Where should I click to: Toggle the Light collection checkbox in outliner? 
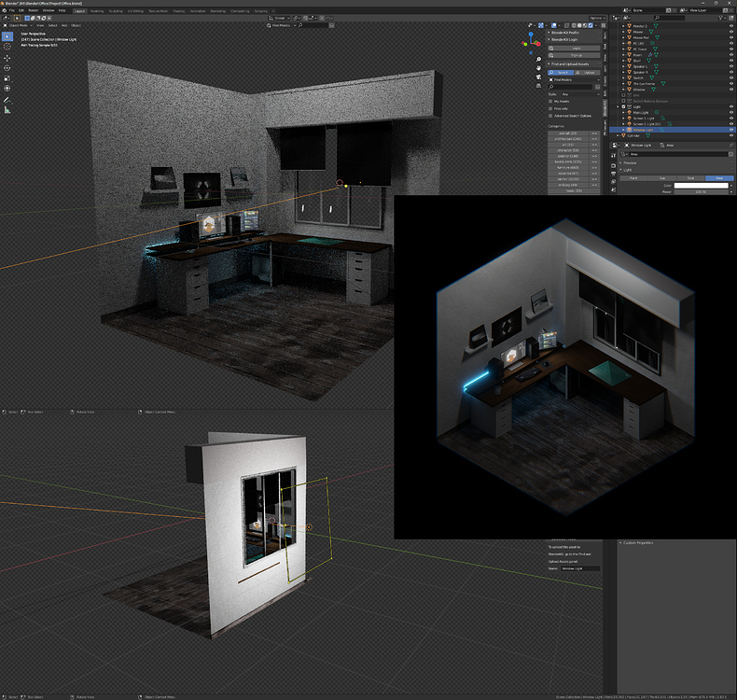click(x=624, y=106)
